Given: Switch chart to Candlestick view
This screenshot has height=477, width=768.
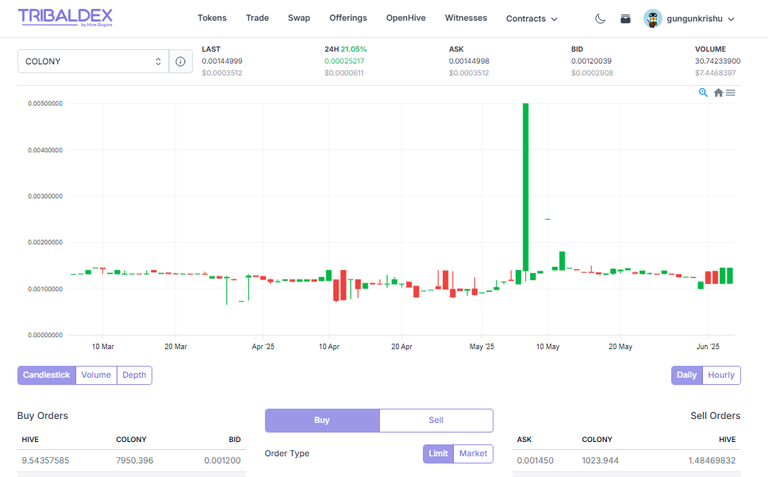Looking at the screenshot, I should 47,375.
